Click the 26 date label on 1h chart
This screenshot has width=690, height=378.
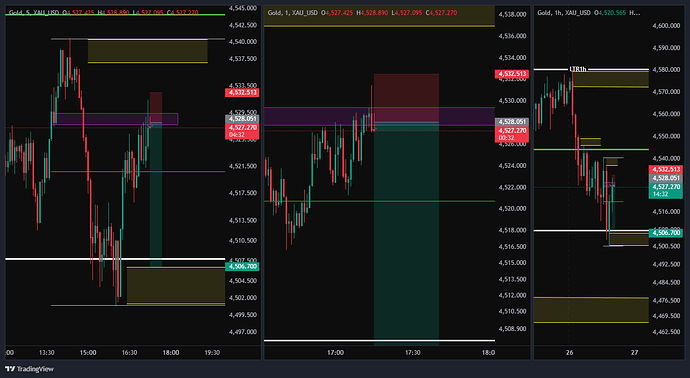[x=569, y=352]
